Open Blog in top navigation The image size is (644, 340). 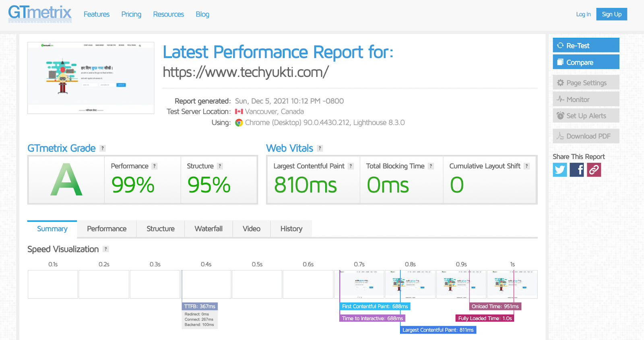pyautogui.click(x=202, y=14)
